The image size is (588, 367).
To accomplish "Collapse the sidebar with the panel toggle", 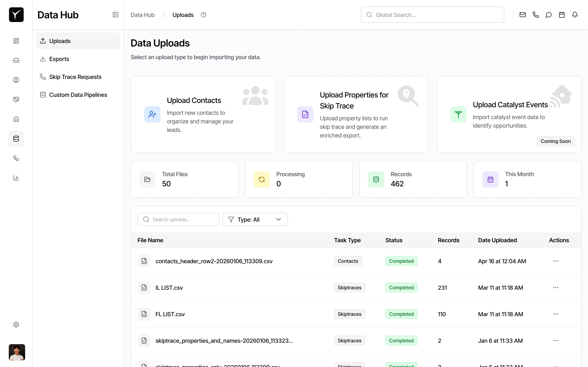I will click(115, 14).
